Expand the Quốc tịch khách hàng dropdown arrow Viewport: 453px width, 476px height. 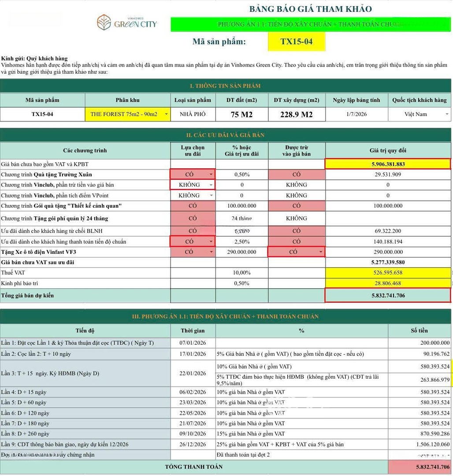coord(447,115)
